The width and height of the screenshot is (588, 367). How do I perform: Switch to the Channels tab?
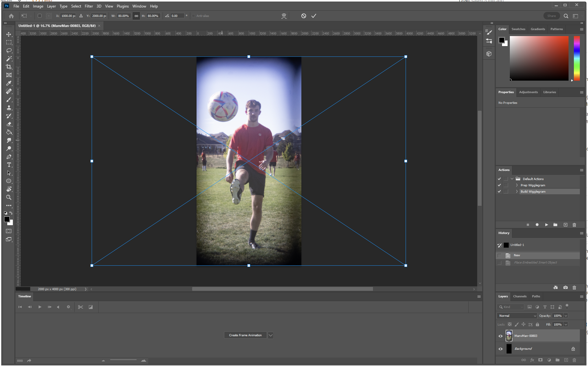tap(520, 296)
